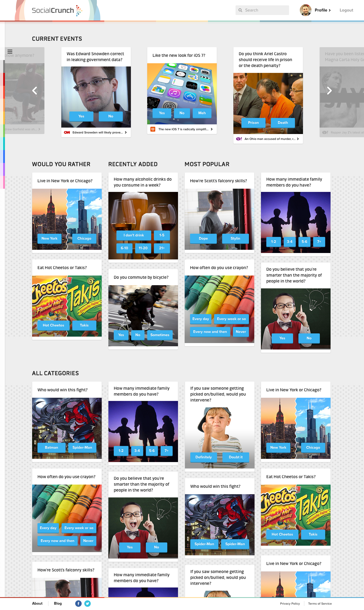This screenshot has height=610, width=364.
Task: Go to previous Current Events slide
Action: [35, 91]
